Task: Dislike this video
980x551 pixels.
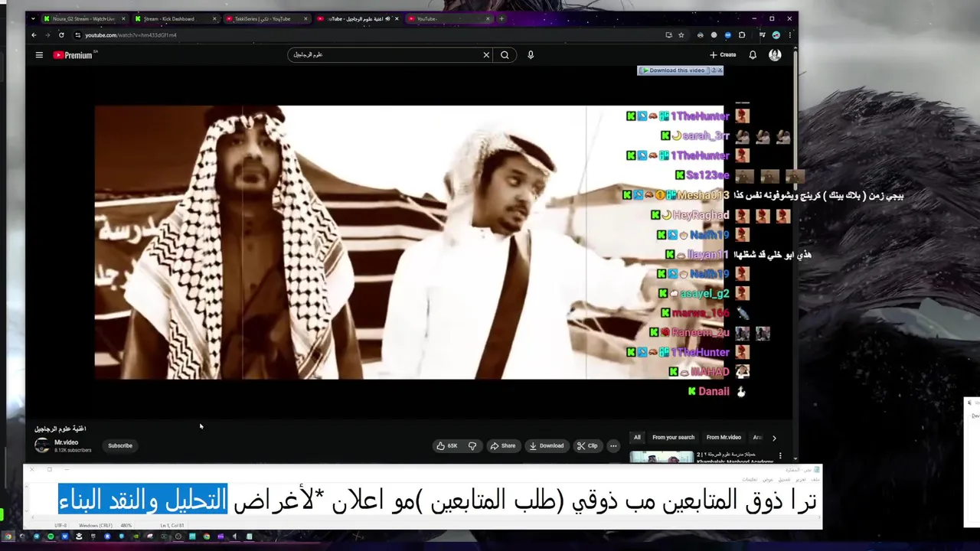Action: (472, 446)
